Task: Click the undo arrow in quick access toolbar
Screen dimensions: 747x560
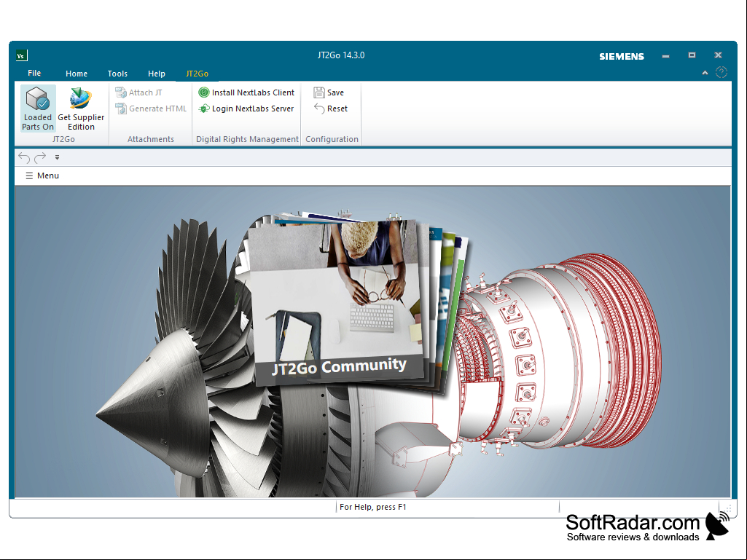Action: click(24, 157)
